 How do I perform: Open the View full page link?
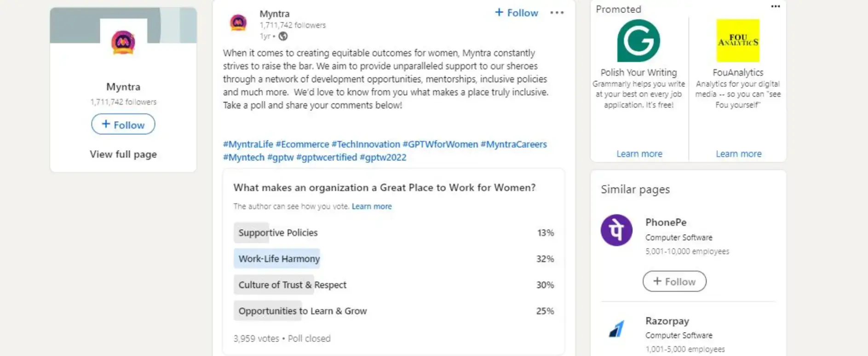[x=122, y=154]
